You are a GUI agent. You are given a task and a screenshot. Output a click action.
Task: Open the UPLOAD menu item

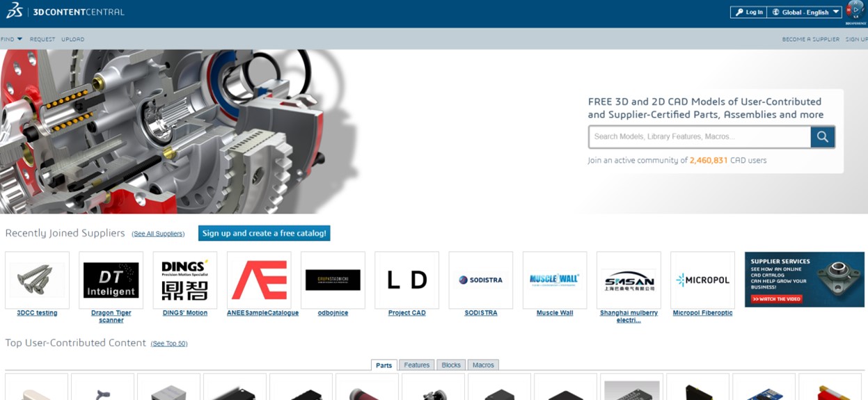[x=72, y=39]
